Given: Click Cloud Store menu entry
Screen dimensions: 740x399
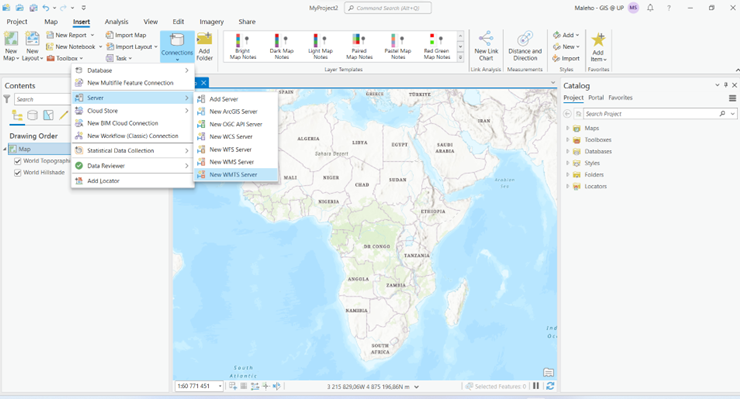Looking at the screenshot, I should pos(133,110).
